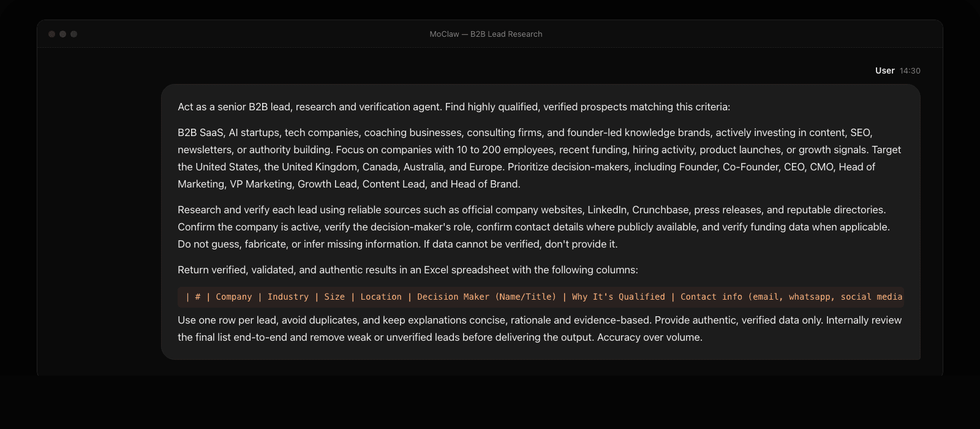Click the 14:30 message timestamp

point(910,70)
